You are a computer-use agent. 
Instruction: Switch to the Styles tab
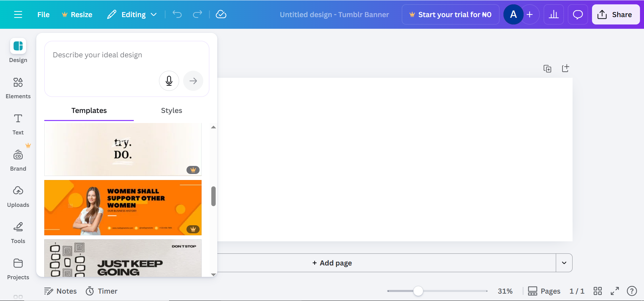click(x=171, y=111)
